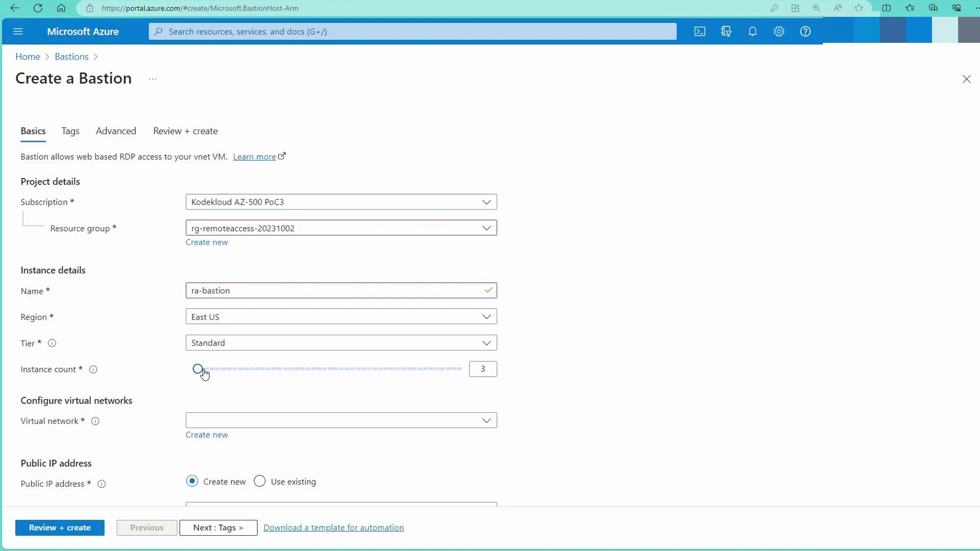
Task: Open the portal settings gear
Action: coord(779,32)
